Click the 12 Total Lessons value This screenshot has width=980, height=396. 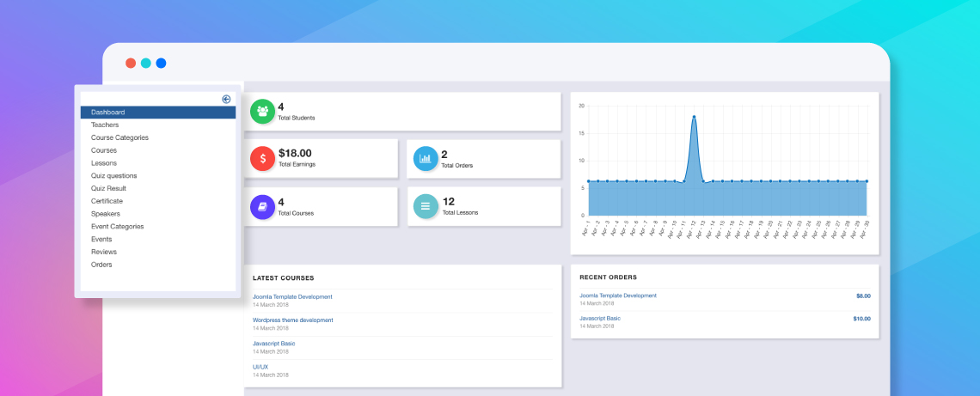[x=448, y=201]
